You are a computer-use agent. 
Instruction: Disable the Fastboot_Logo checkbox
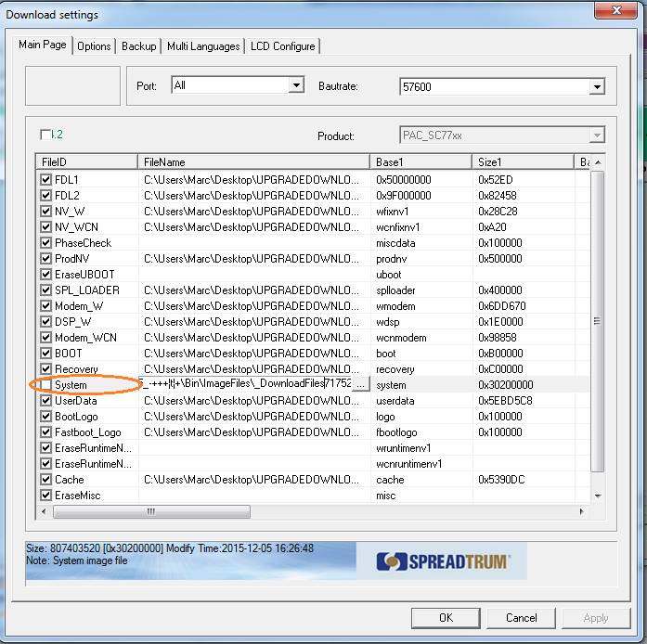(45, 431)
